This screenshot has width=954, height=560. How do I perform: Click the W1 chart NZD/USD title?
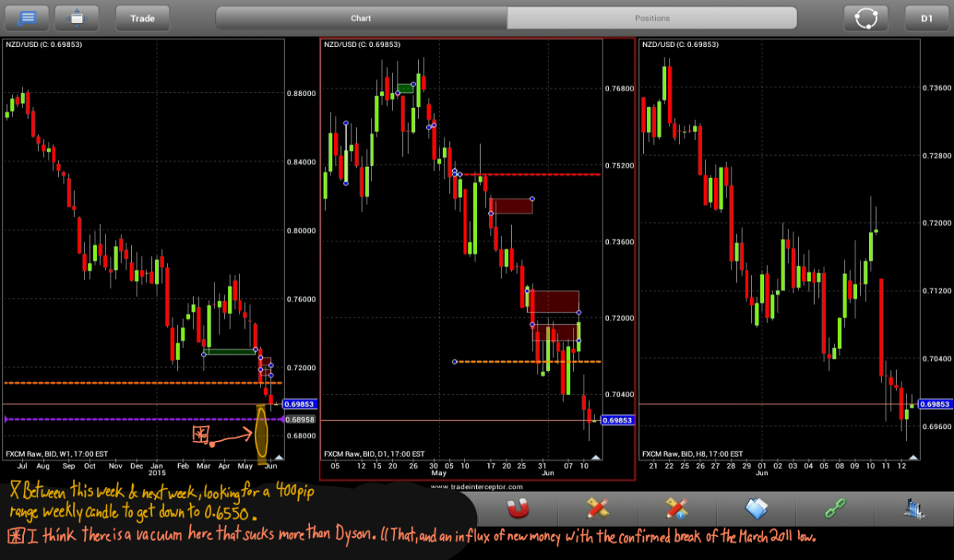(x=44, y=44)
